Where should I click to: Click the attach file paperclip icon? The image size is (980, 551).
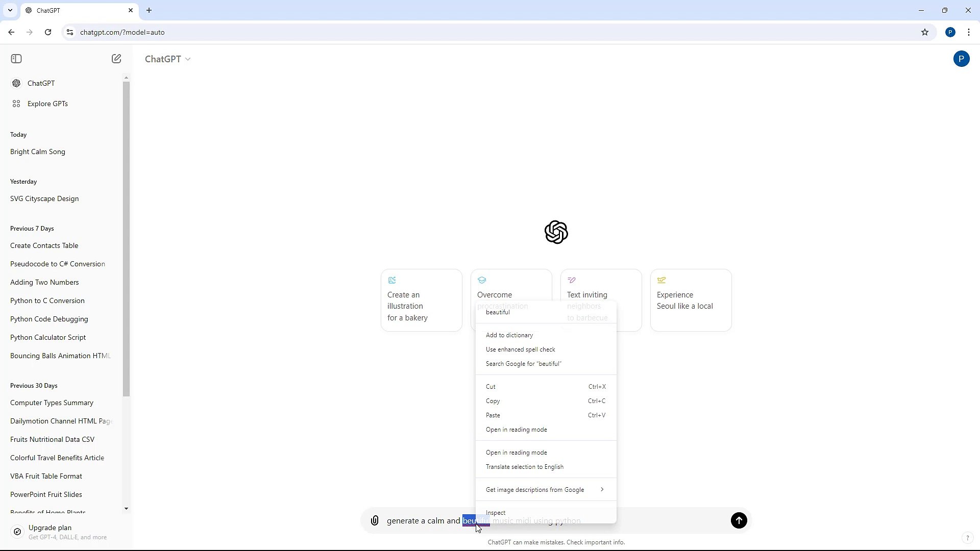375,520
